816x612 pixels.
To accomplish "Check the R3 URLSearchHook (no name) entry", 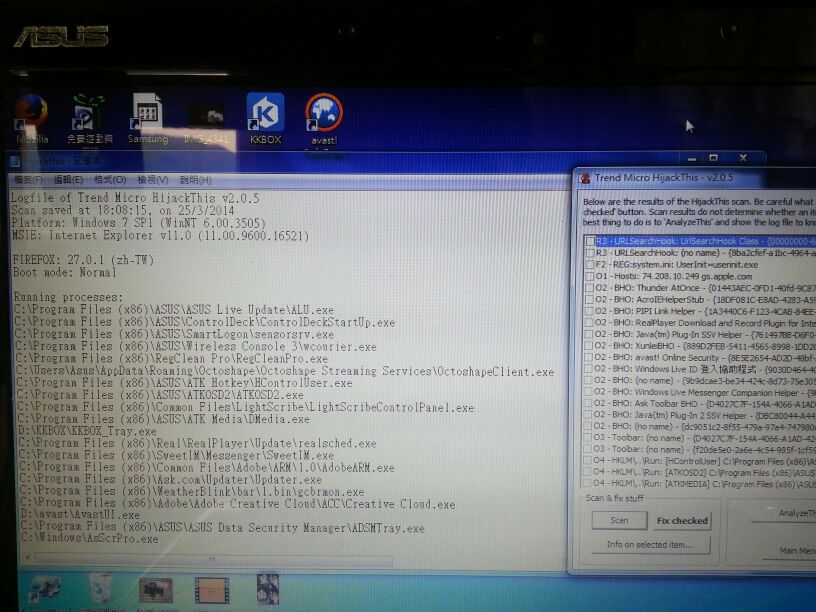I will (590, 253).
